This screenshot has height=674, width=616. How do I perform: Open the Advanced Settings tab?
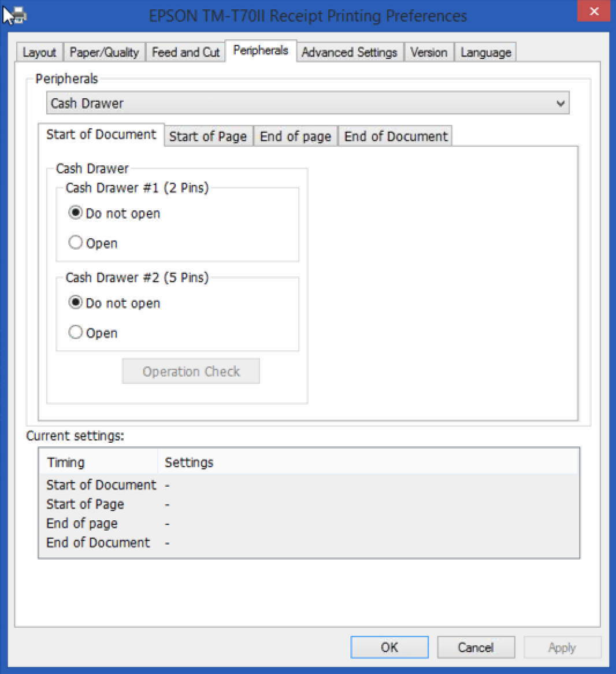tap(349, 53)
